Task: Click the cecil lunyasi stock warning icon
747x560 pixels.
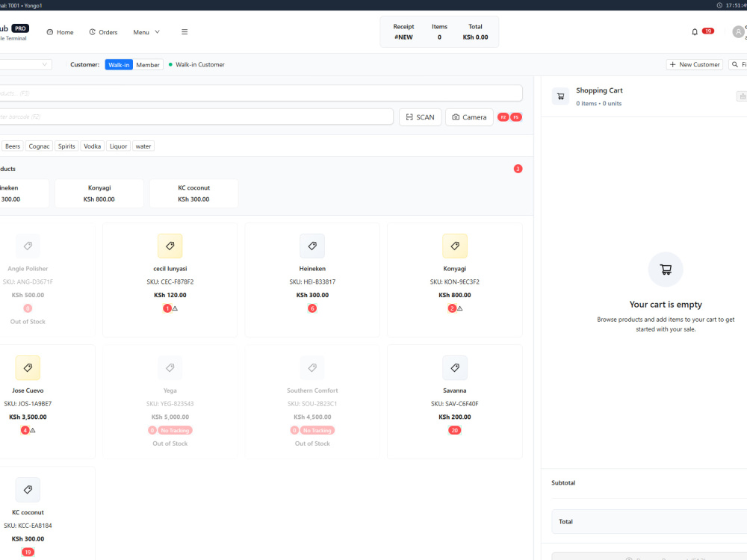Action: (x=176, y=308)
